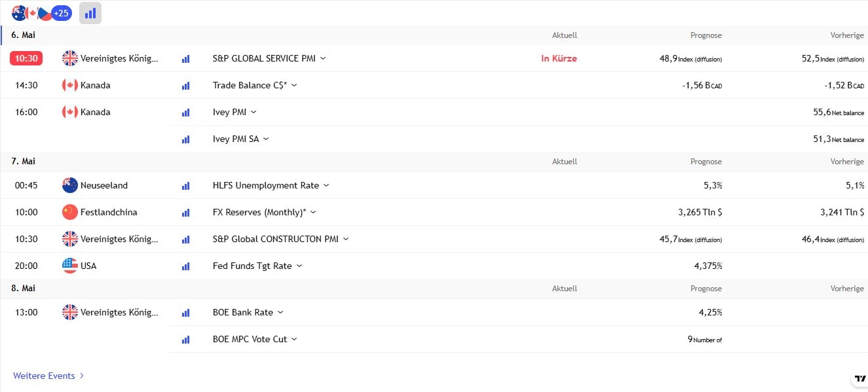Open the country filter flags with +25 badge
Screen dimensions: 868x392
(x=42, y=13)
